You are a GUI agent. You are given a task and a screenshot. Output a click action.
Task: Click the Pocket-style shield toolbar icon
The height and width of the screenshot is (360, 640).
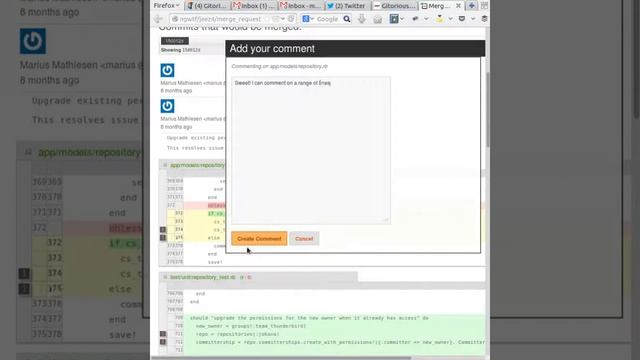pyautogui.click(x=462, y=19)
